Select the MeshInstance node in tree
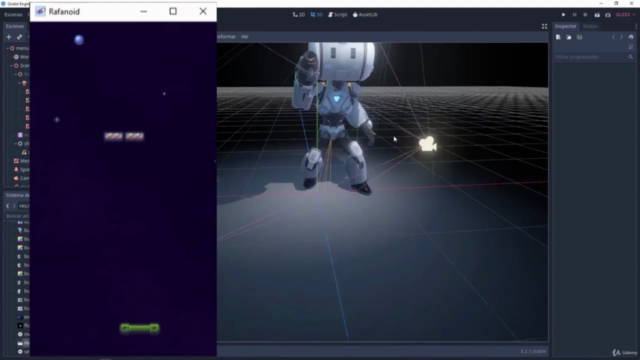640x360 pixels. click(x=21, y=161)
